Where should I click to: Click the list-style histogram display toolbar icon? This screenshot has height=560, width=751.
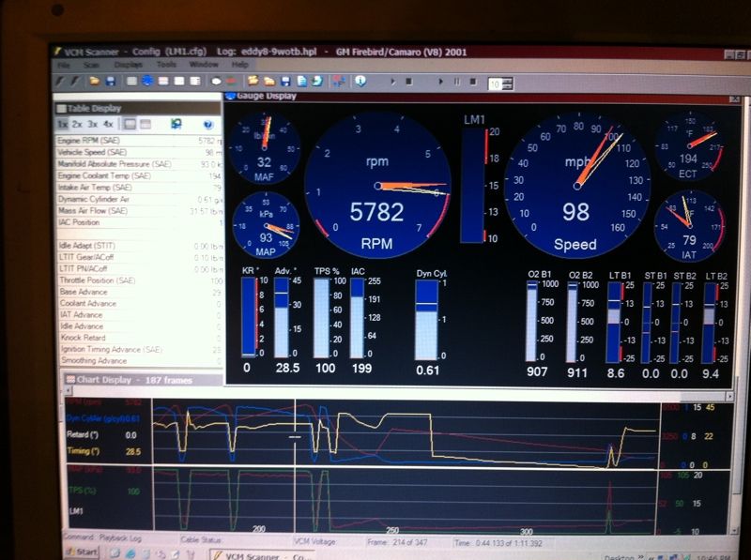click(x=195, y=81)
